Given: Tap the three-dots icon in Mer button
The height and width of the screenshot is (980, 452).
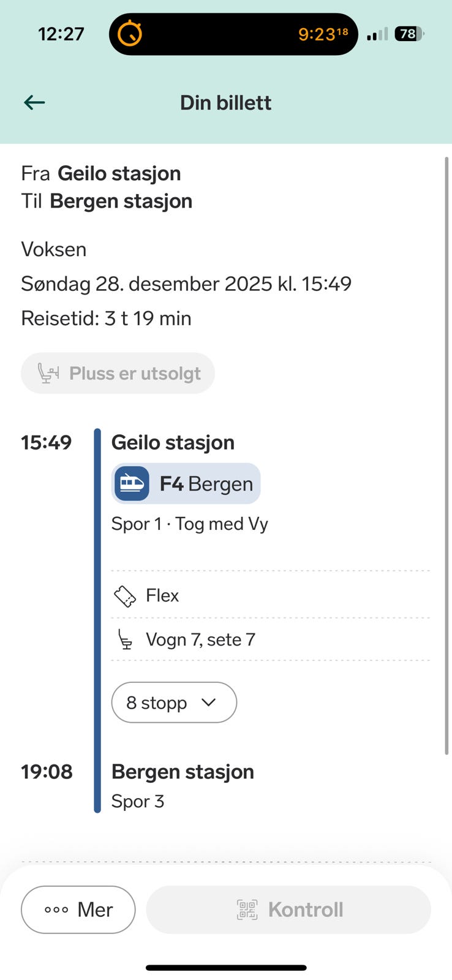Looking at the screenshot, I should point(56,910).
